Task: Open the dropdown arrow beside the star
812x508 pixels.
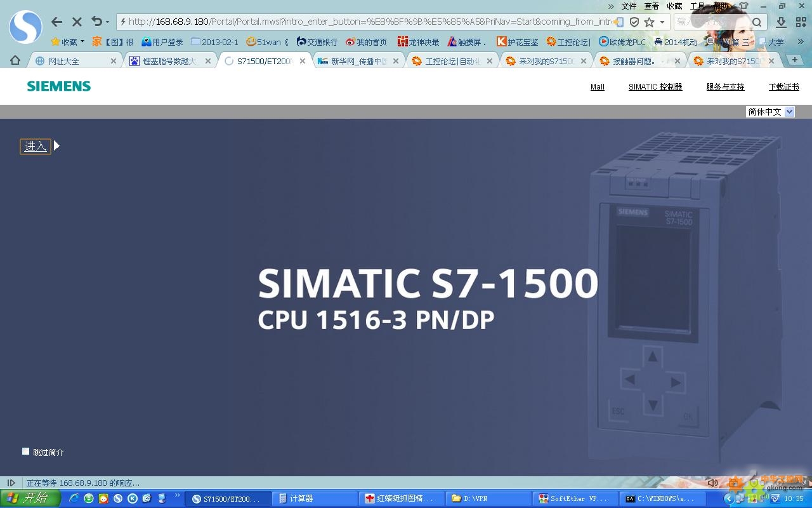Action: click(662, 22)
